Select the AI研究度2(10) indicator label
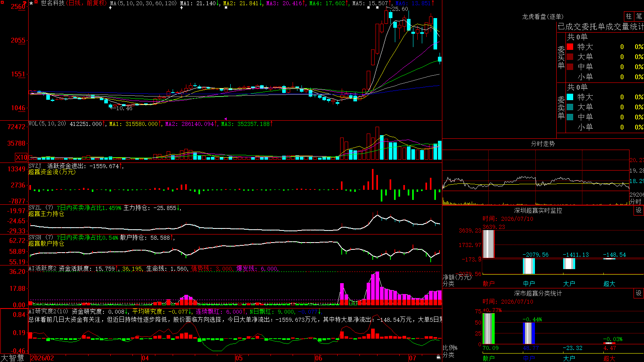Screen dimensions: 644x362 [x=48, y=311]
